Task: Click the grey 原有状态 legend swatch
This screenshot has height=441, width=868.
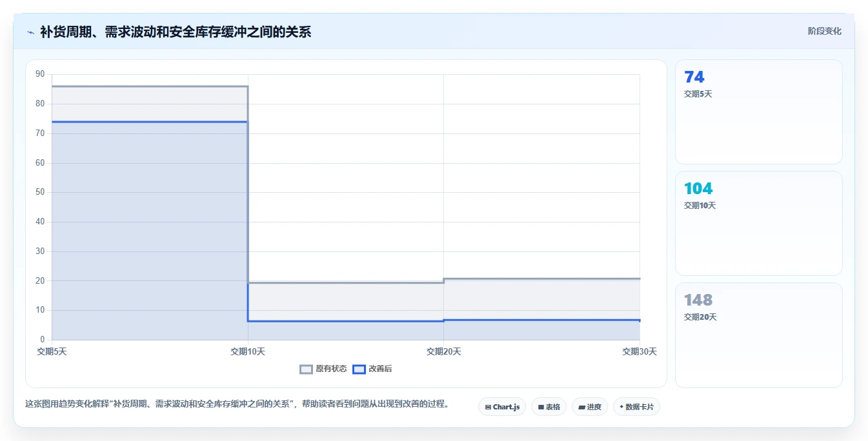Action: point(307,369)
